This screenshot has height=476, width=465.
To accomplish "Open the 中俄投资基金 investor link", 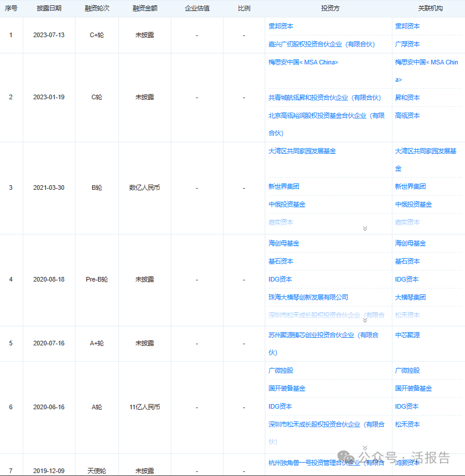I will [x=284, y=204].
